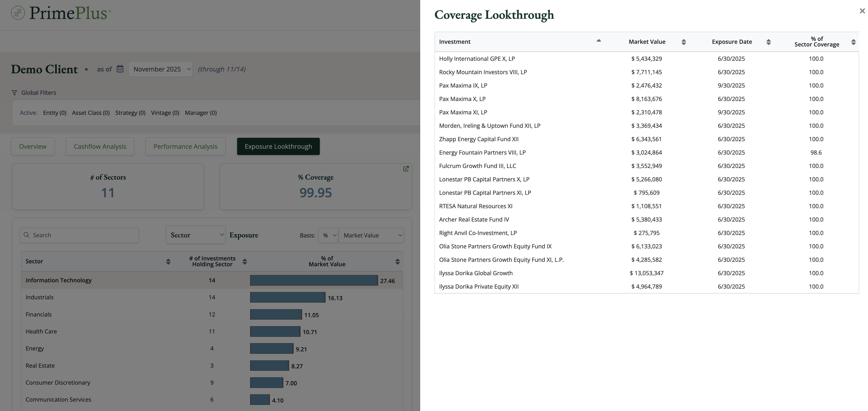This screenshot has height=411, width=868.
Task: Open the Basis % dropdown
Action: tap(328, 235)
